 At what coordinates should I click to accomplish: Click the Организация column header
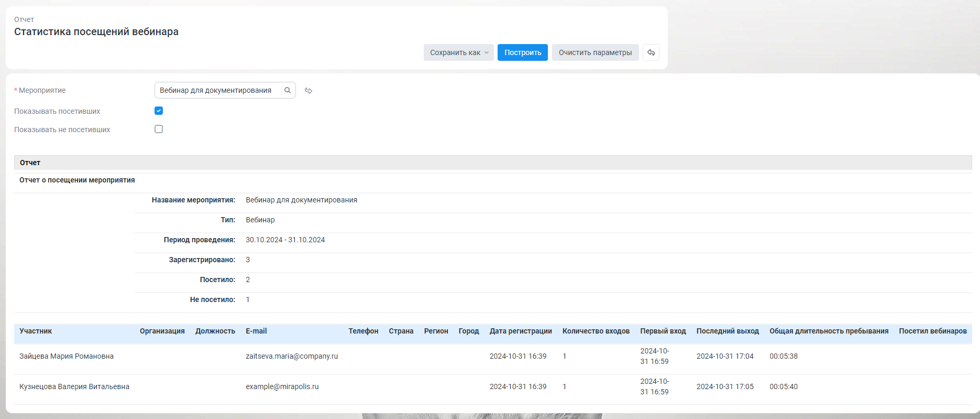coord(162,331)
